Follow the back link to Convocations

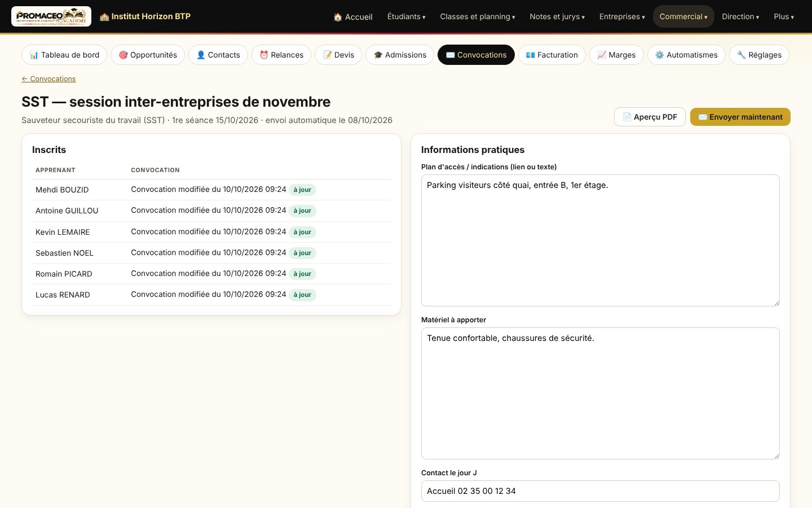pos(48,79)
